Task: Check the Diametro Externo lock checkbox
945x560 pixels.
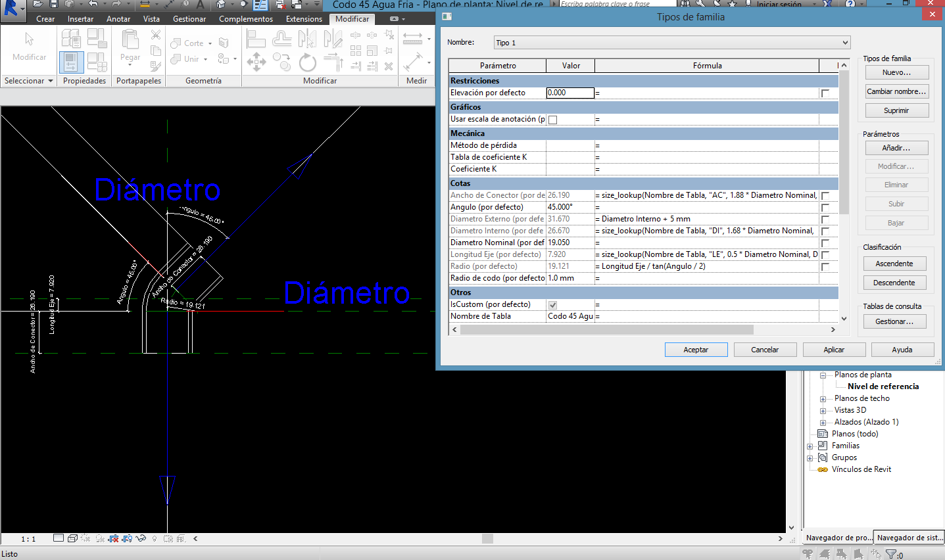Action: [x=825, y=220]
